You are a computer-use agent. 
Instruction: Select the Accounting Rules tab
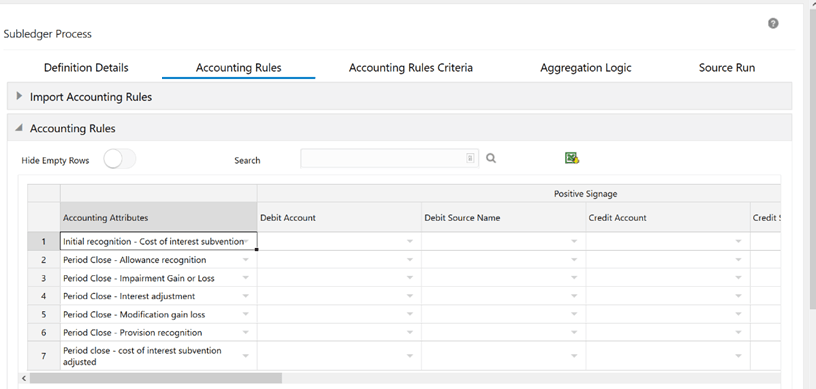(238, 68)
